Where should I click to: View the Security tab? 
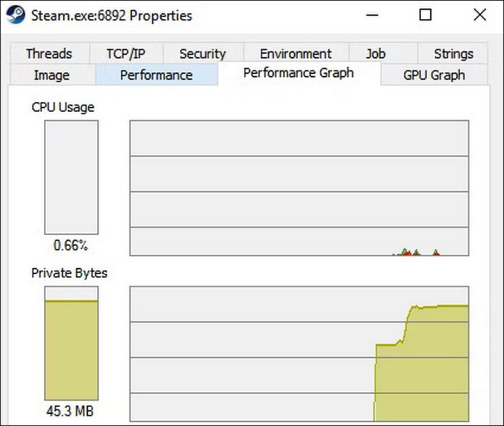pyautogui.click(x=202, y=54)
